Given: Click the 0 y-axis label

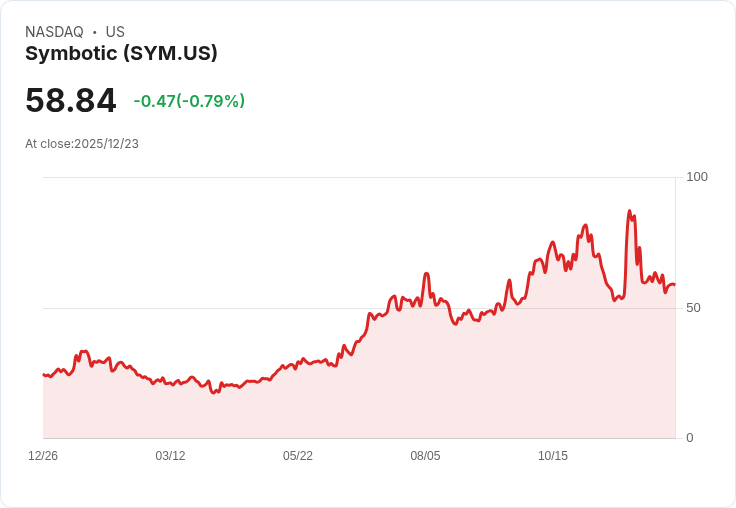Looking at the screenshot, I should 690,438.
